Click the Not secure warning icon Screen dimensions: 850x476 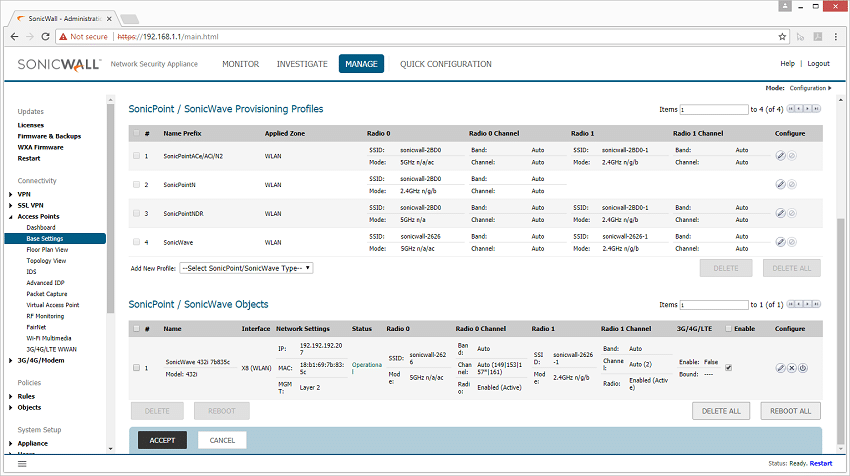pos(63,36)
